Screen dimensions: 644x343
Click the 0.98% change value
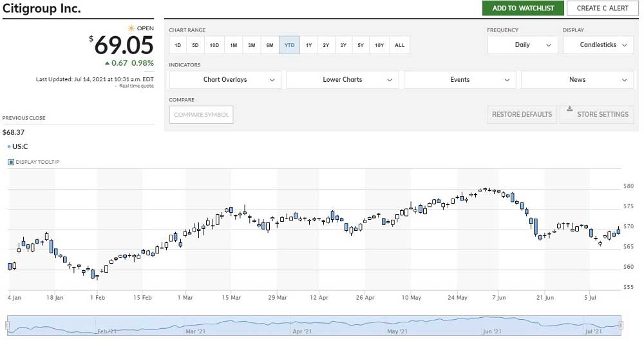(142, 63)
